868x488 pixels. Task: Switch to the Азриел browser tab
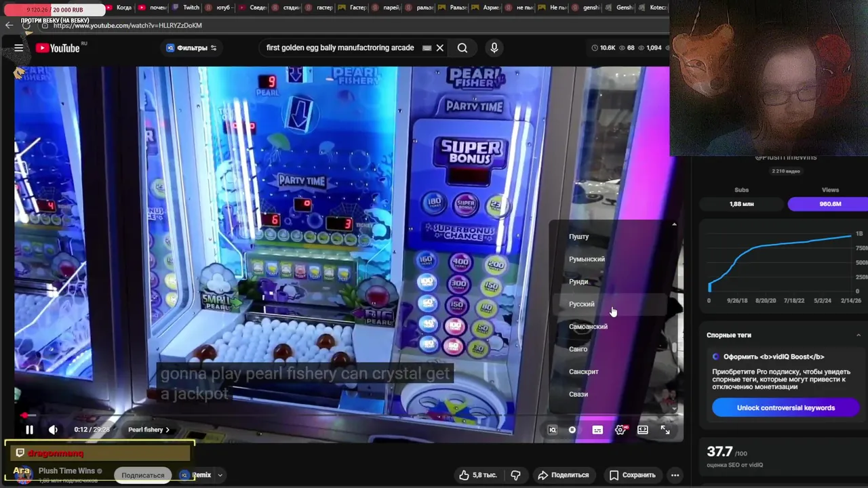(x=486, y=7)
